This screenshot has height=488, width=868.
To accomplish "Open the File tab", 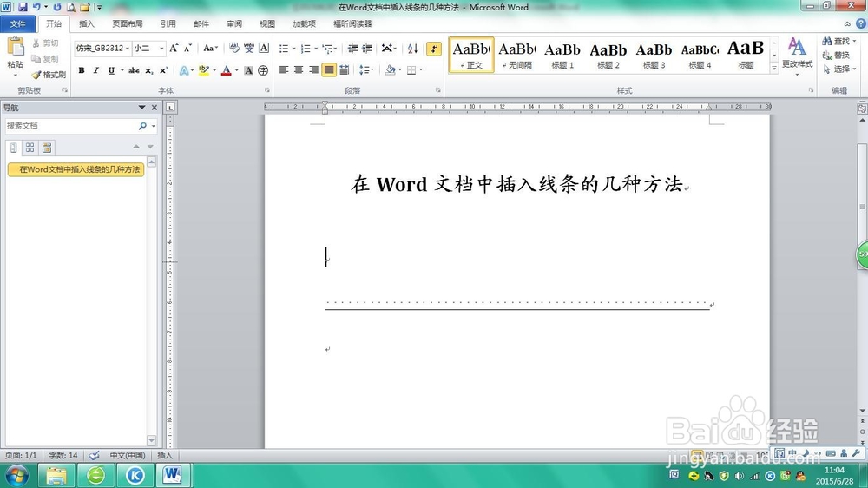I will pos(17,23).
